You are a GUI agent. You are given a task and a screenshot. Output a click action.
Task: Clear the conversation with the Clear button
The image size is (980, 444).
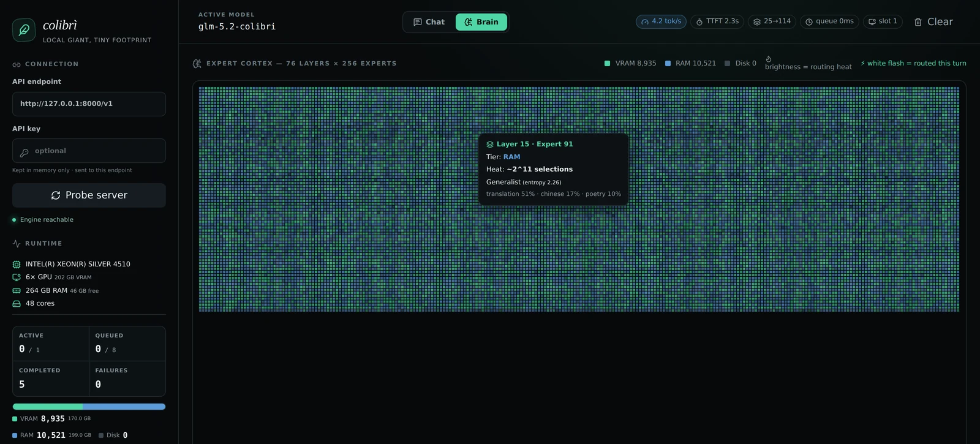(x=933, y=22)
